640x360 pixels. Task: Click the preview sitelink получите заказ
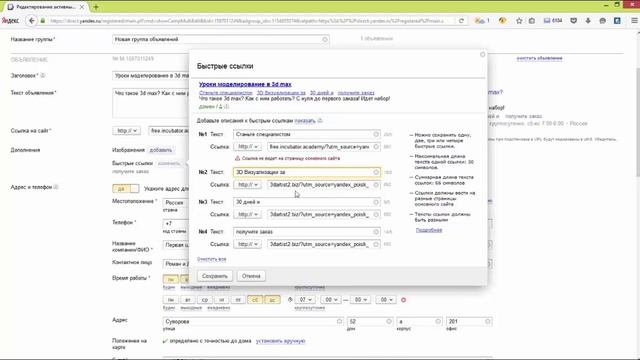pyautogui.click(x=356, y=93)
